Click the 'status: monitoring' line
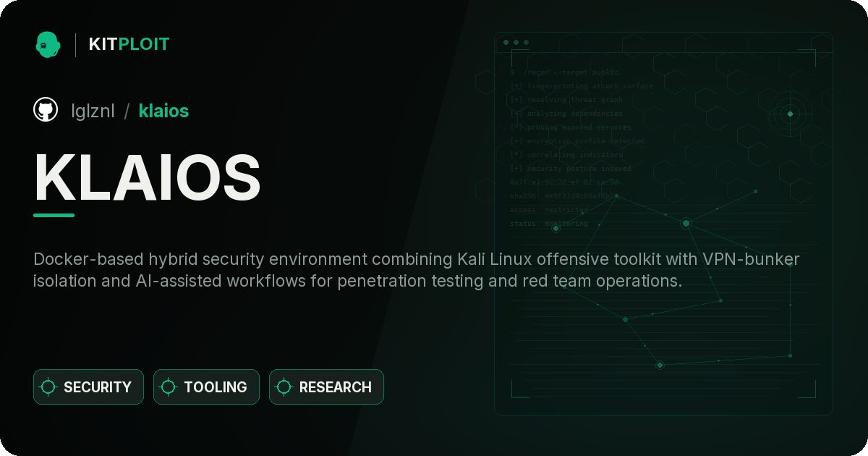 pyautogui.click(x=549, y=224)
